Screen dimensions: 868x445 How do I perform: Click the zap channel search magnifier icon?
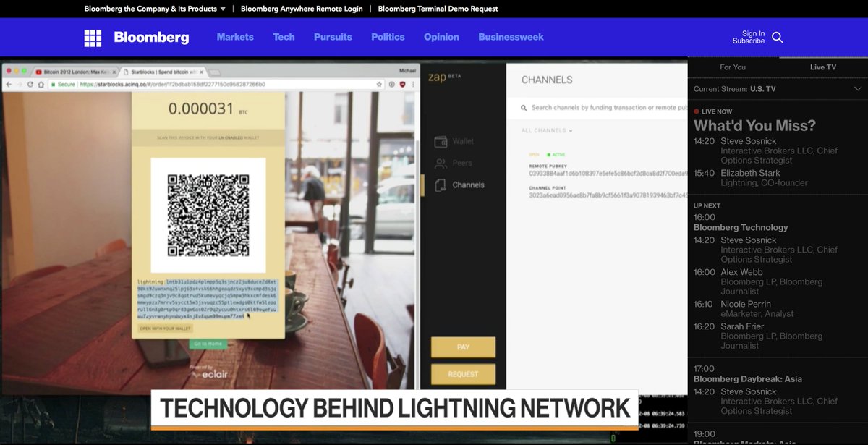click(x=524, y=108)
